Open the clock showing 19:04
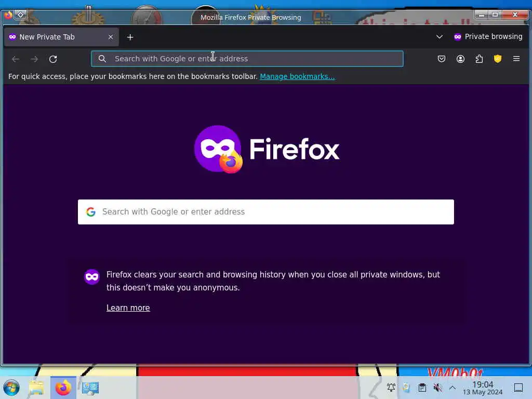 (483, 388)
